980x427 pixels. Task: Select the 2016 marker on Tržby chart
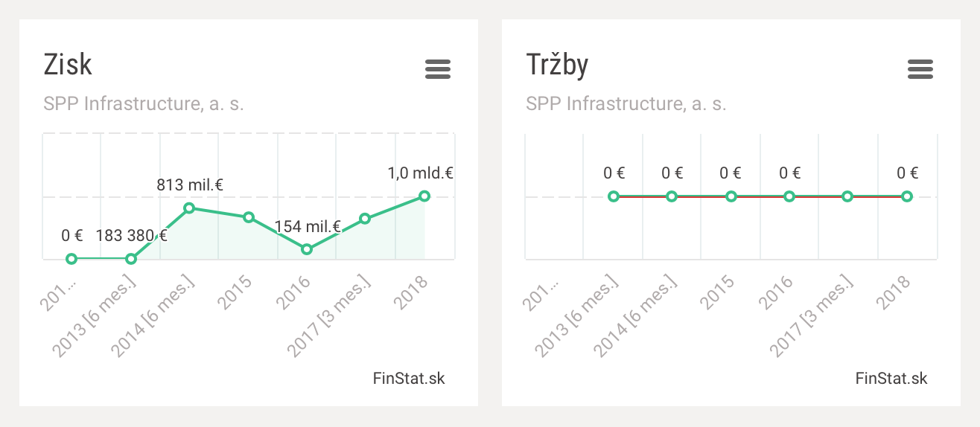(789, 196)
